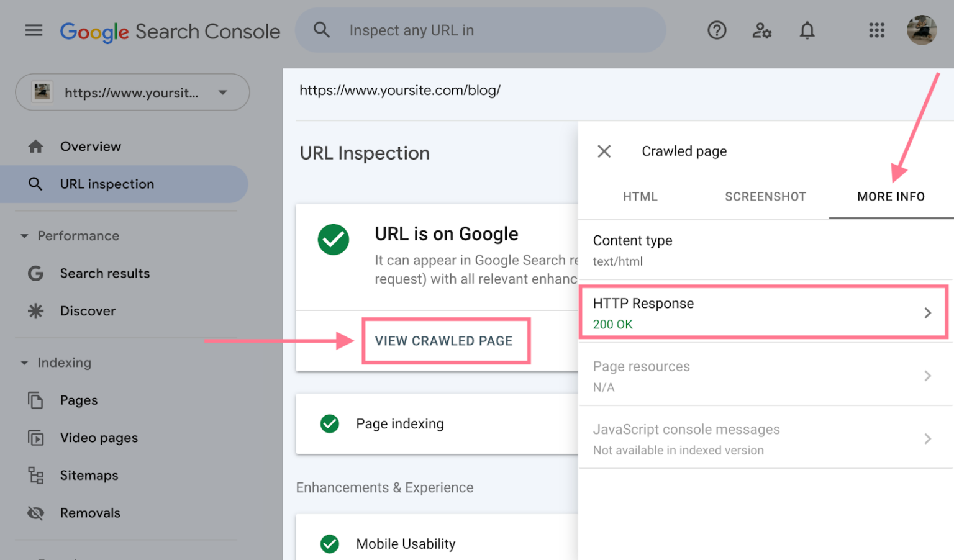Screen dimensions: 954x560
Task: Open the Removals section
Action: click(90, 513)
